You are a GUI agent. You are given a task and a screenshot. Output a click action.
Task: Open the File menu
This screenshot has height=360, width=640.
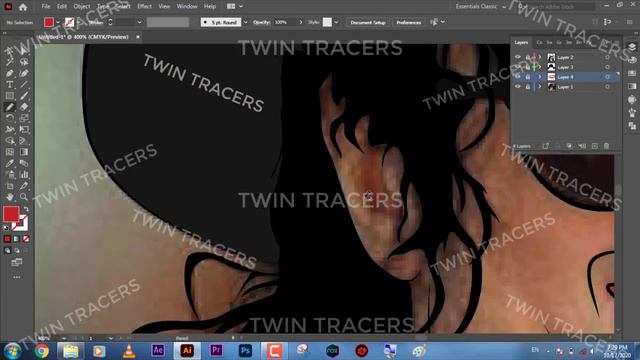coord(46,7)
